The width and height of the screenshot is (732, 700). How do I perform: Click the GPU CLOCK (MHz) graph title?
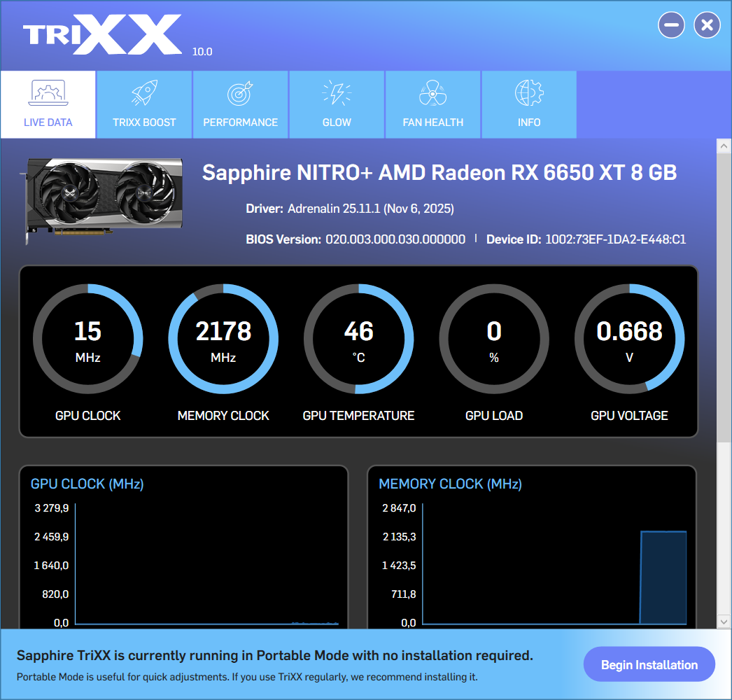click(87, 484)
